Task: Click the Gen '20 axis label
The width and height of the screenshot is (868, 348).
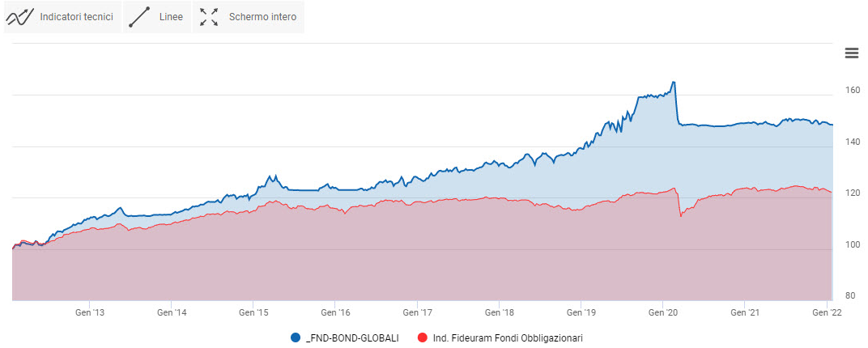Action: (662, 312)
